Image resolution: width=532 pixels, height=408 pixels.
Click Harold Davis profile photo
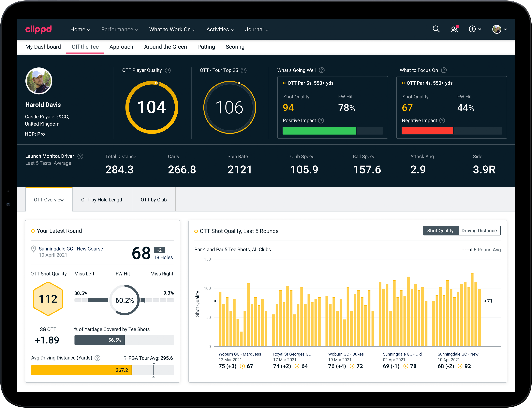click(x=39, y=81)
